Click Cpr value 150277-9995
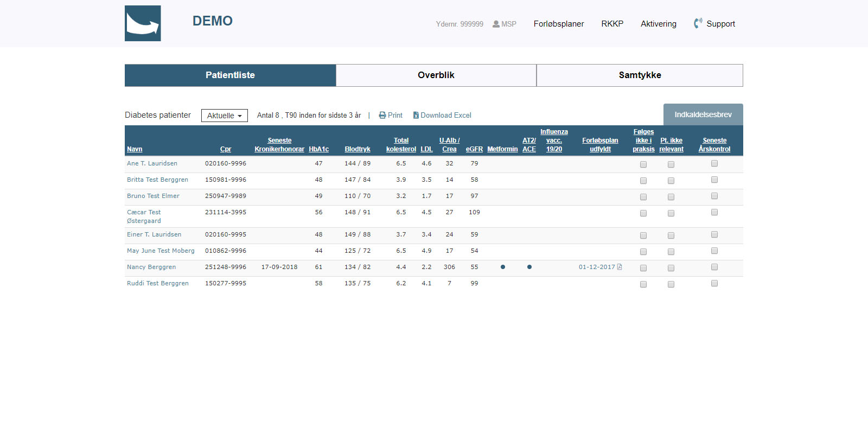This screenshot has height=428, width=868. coord(226,283)
